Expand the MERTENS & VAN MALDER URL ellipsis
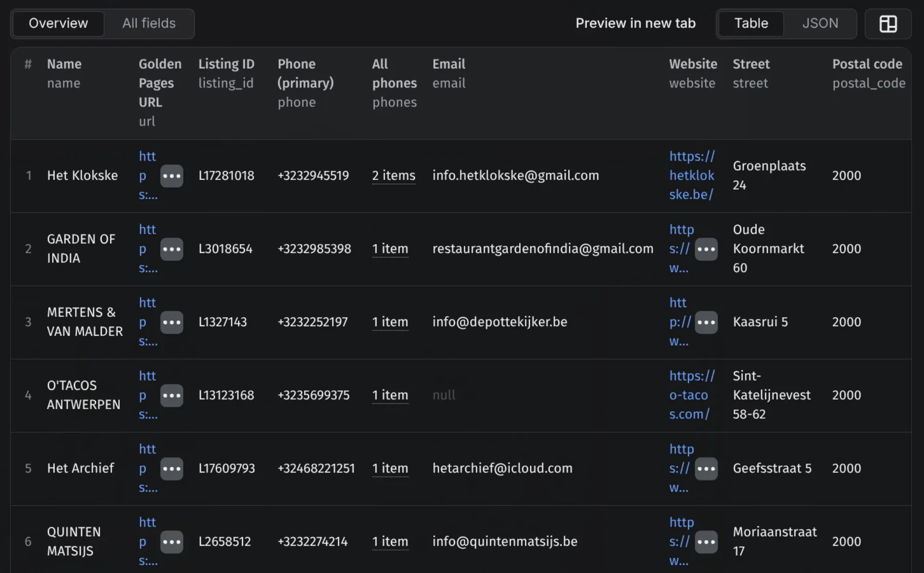Viewport: 924px width, 573px height. tap(171, 322)
